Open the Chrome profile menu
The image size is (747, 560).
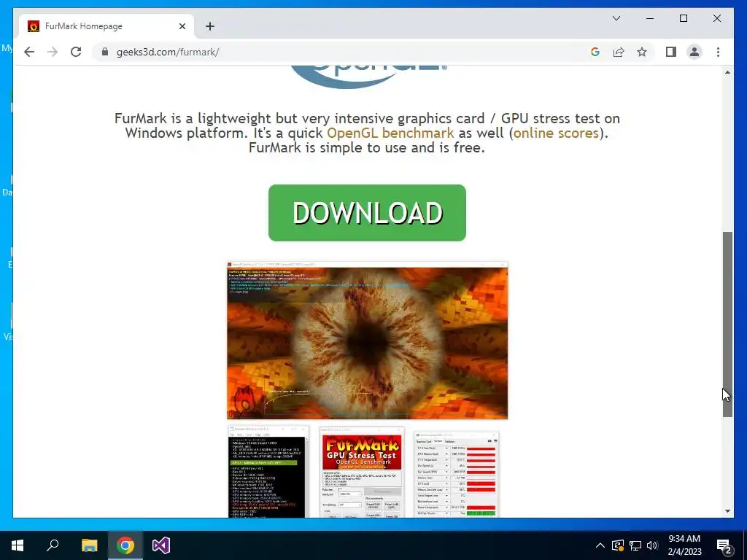[694, 52]
